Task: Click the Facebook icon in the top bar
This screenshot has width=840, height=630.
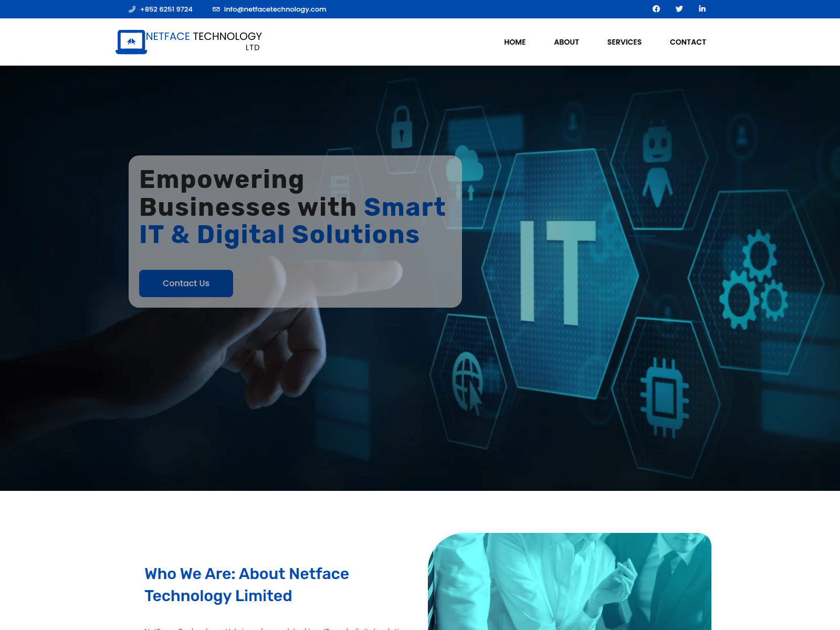Action: point(655,9)
